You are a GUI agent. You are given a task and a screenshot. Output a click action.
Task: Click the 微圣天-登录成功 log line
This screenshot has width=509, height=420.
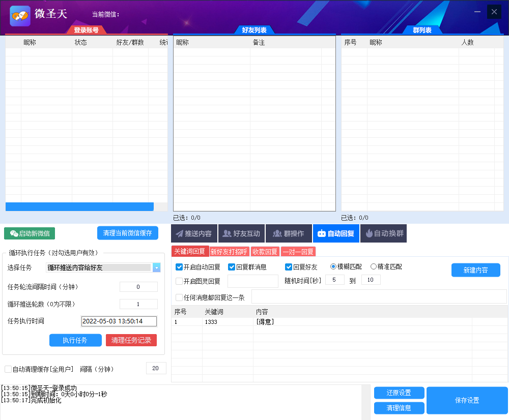(39, 388)
